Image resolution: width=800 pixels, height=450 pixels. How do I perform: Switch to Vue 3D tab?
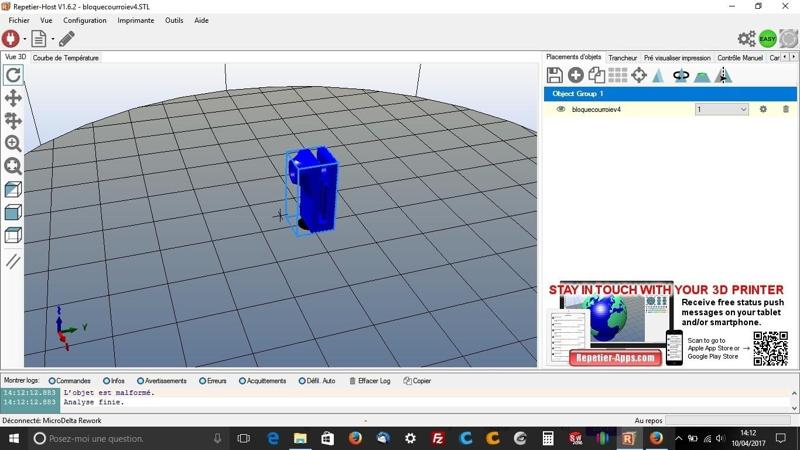pyautogui.click(x=15, y=57)
